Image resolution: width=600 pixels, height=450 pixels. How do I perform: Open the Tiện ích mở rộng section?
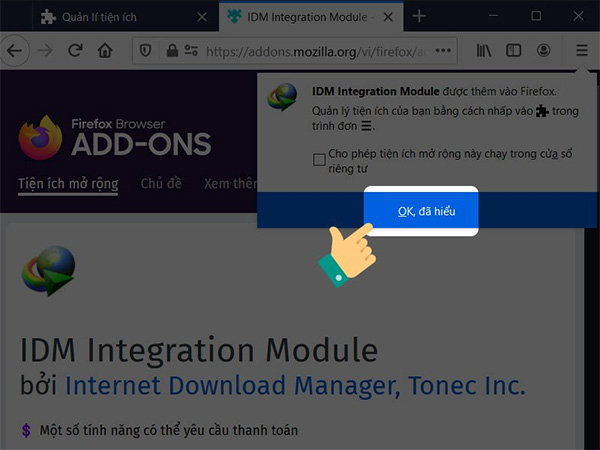coord(68,184)
